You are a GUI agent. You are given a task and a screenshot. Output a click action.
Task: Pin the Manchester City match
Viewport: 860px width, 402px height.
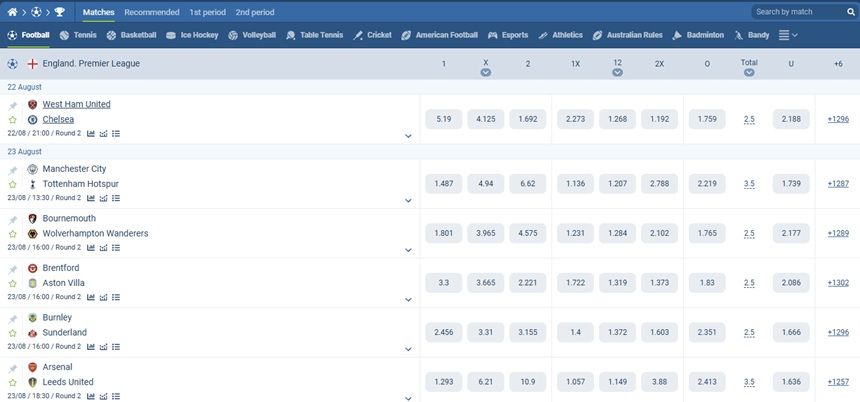(13, 171)
